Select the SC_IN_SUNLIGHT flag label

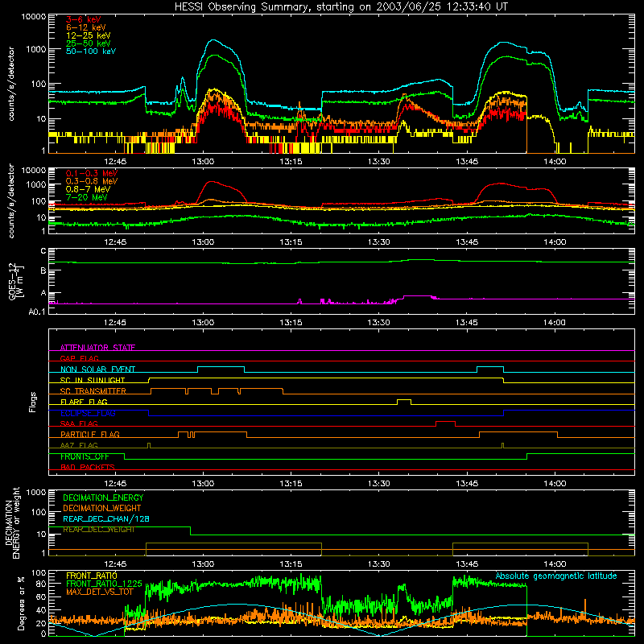coord(92,380)
